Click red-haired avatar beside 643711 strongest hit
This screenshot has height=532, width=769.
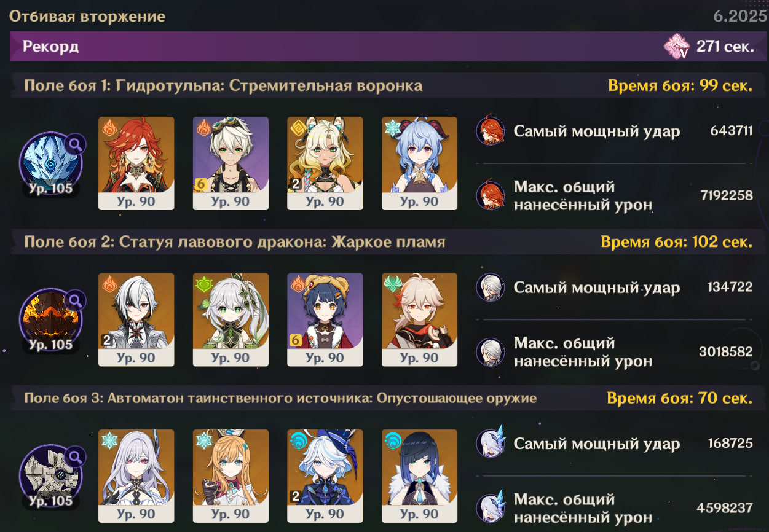491,131
